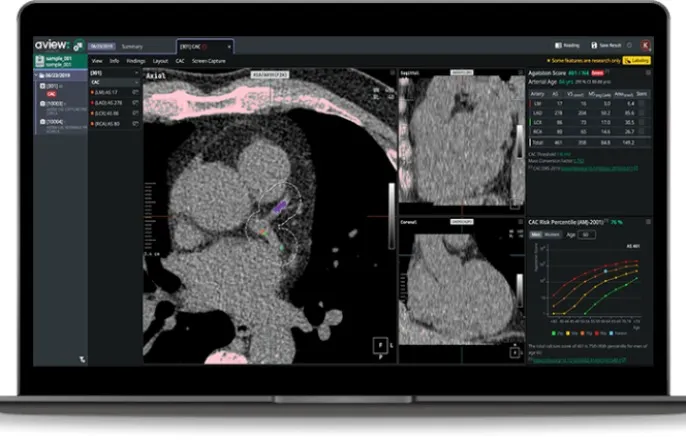Click the Save Result button

[x=606, y=45]
